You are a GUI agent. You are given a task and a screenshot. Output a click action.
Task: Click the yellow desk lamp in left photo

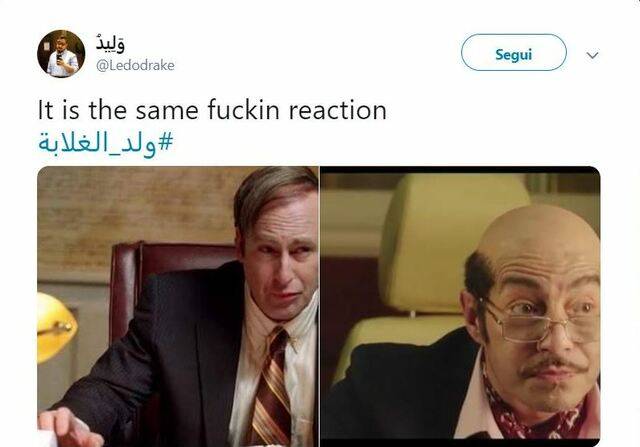[x=55, y=329]
